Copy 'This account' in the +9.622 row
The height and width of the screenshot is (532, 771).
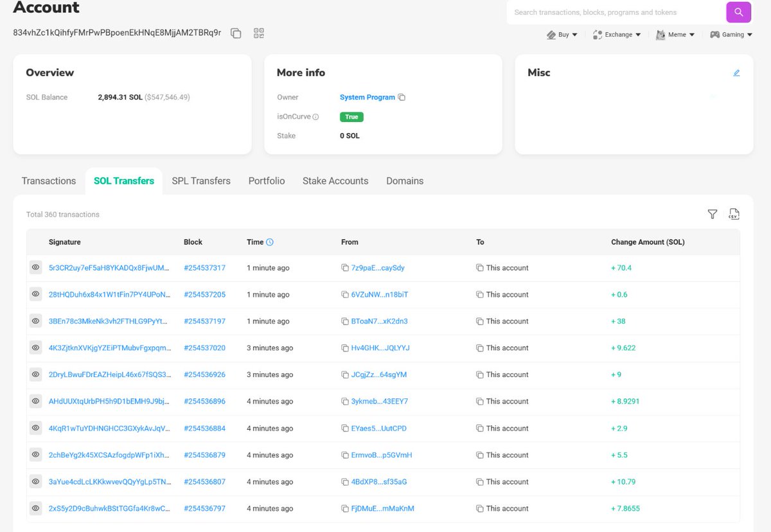tap(480, 348)
